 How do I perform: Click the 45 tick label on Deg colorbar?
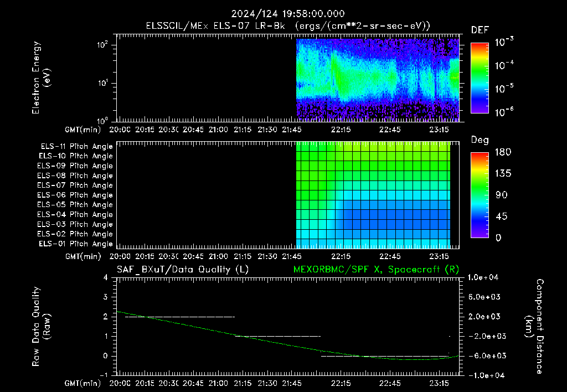coord(502,216)
